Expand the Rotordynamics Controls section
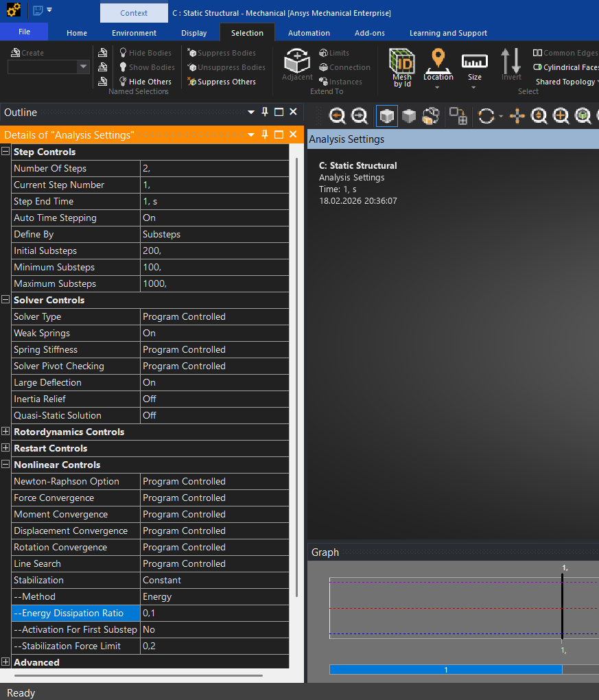 [x=6, y=432]
